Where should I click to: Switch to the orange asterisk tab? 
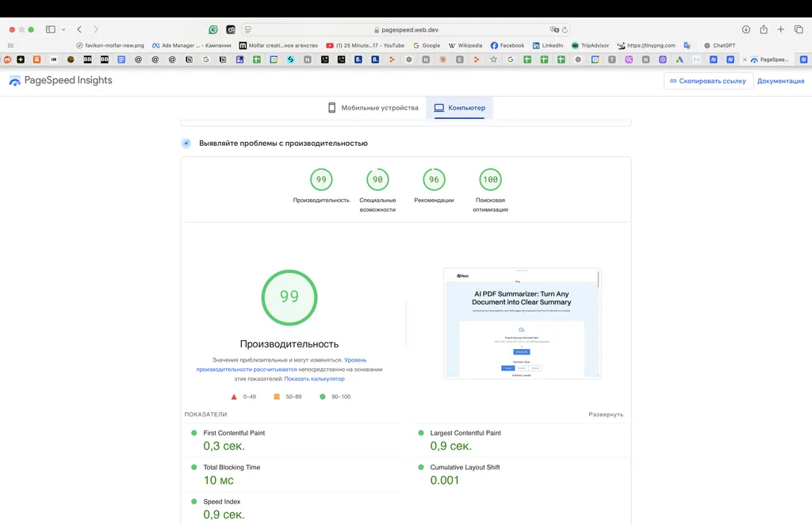pyautogui.click(x=442, y=59)
